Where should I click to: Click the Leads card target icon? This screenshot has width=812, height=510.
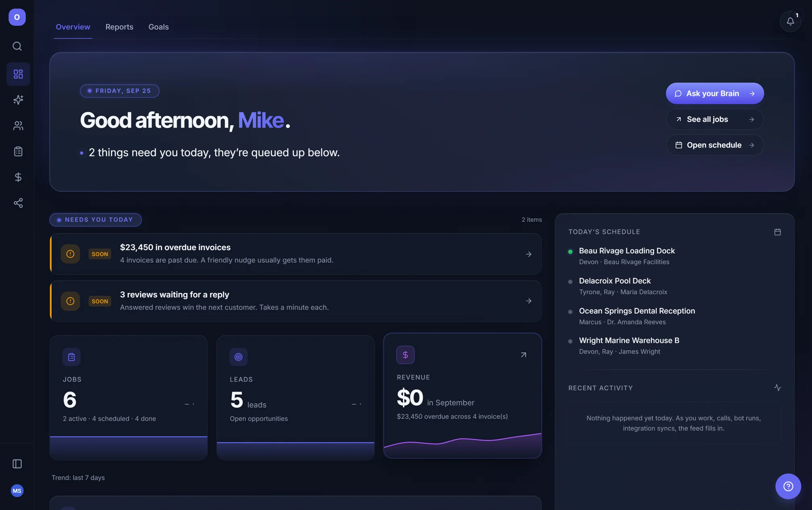(x=238, y=357)
